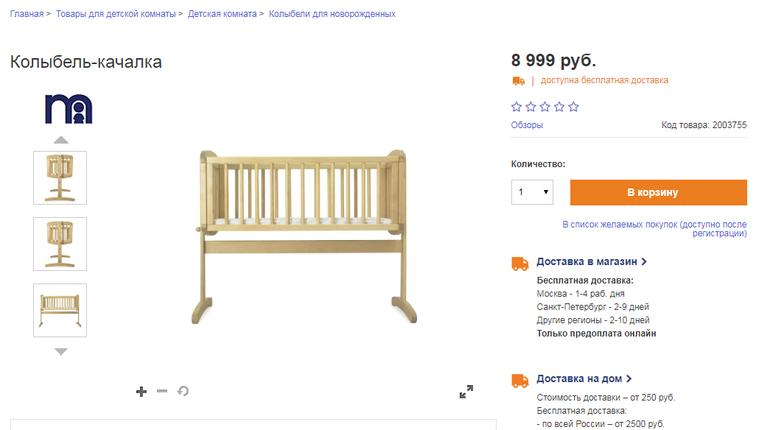This screenshot has height=430, width=770.
Task: Select the third side-view cradle thumbnail
Action: 60,310
